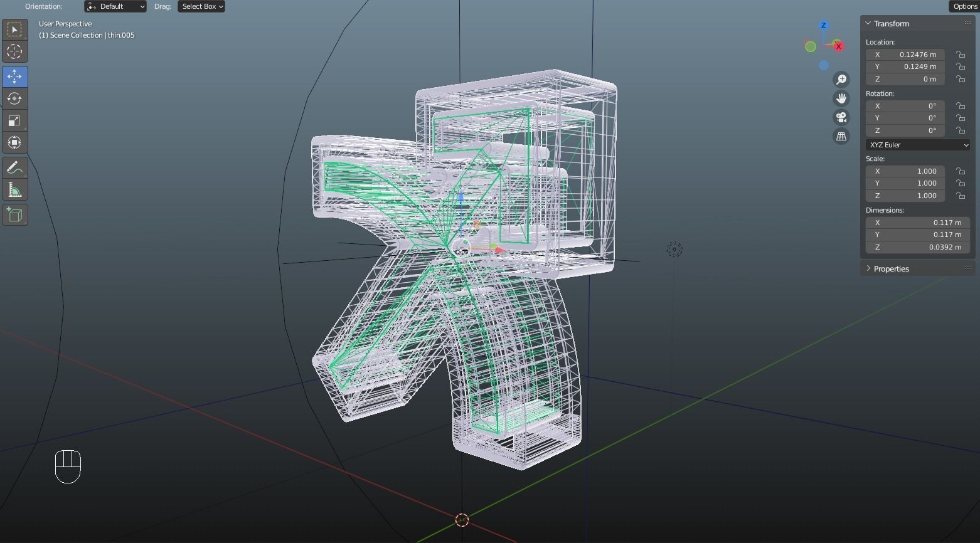Click the Transform panel drag grip
Screen dimensions: 980x543
(967, 23)
